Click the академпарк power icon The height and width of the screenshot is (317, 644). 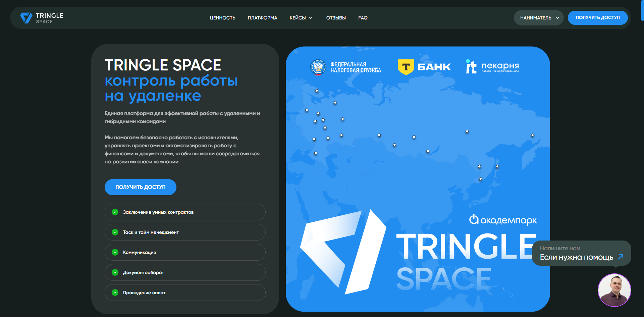474,219
